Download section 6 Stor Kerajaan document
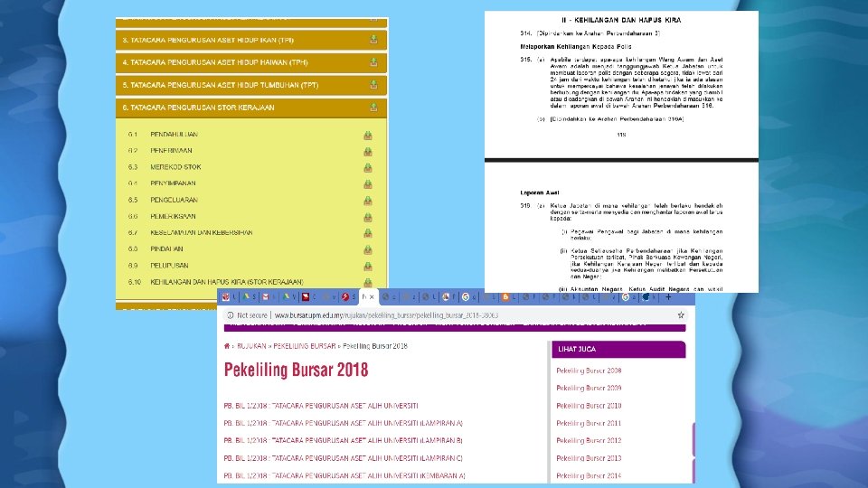Viewport: 868px width, 488px height. click(373, 108)
